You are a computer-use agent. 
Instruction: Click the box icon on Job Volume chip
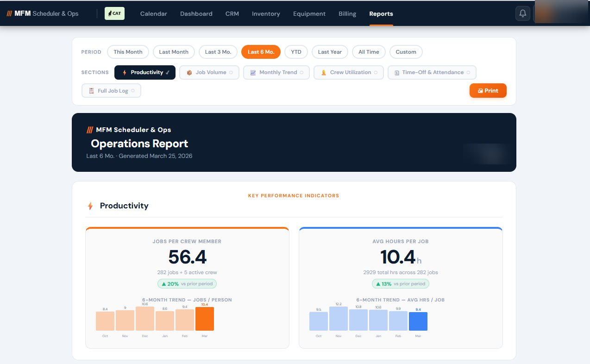point(189,72)
